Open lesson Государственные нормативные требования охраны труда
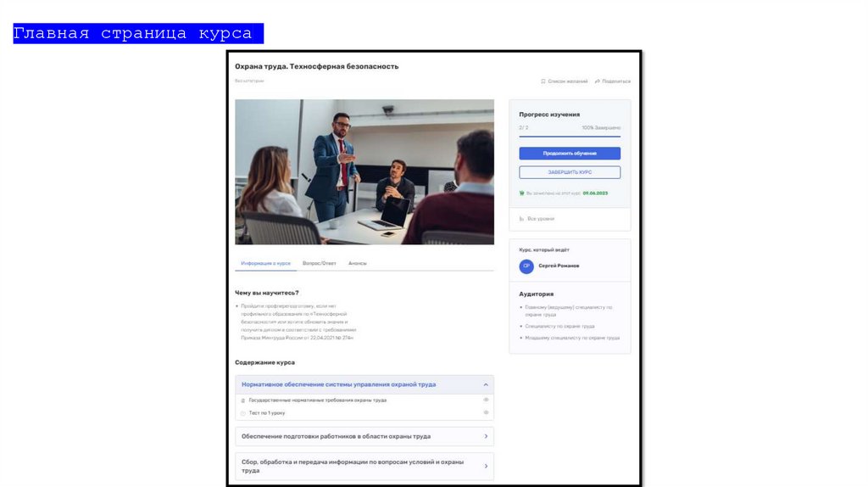Image resolution: width=868 pixels, height=487 pixels. (x=318, y=400)
